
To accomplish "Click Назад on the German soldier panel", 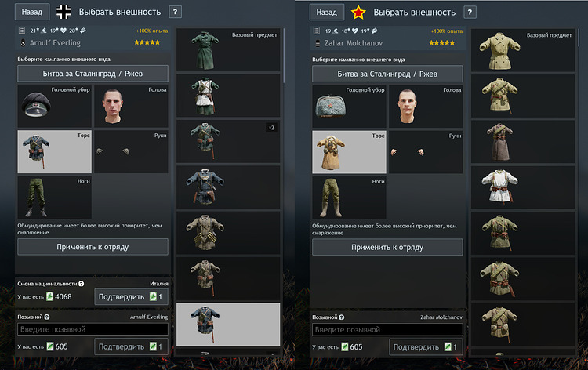I will (32, 12).
